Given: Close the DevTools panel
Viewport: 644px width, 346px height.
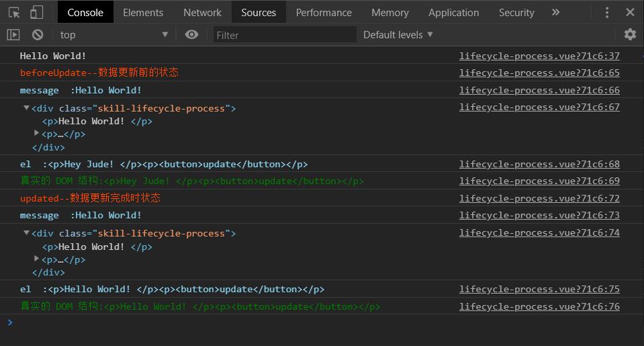Looking at the screenshot, I should click(630, 12).
